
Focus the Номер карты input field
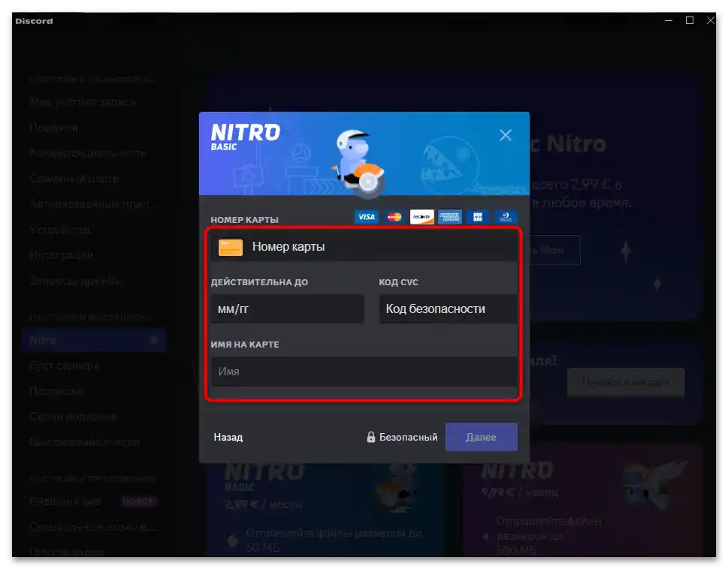(x=364, y=247)
